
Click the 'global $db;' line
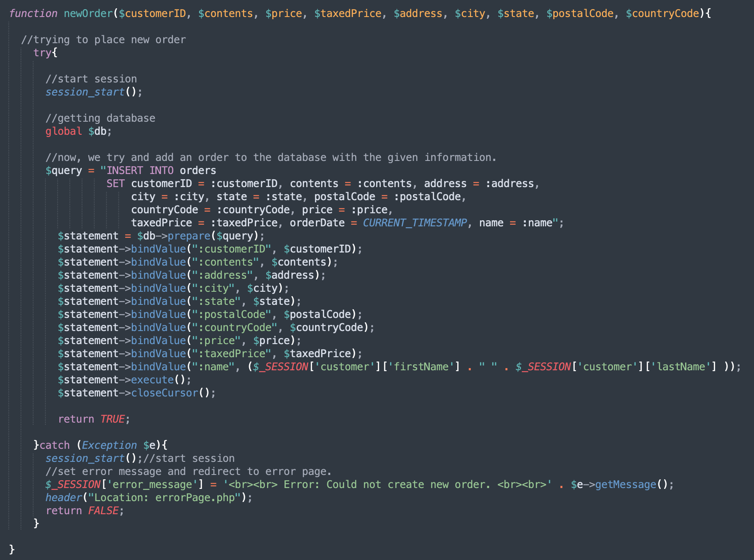pos(79,131)
